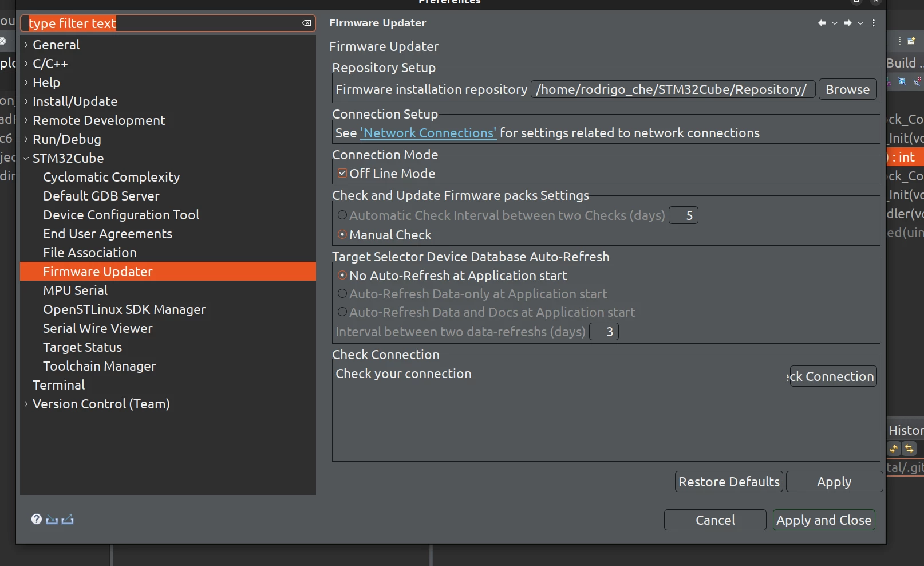Close the Preferences dialog window

[x=875, y=2]
